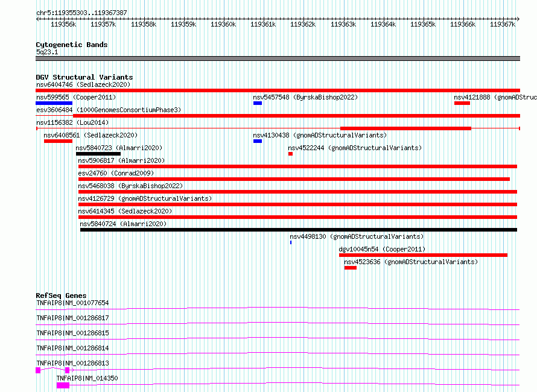Select the red nsv5906817 variant bar
Image resolution: width=537 pixels, height=392 pixels.
click(297, 166)
